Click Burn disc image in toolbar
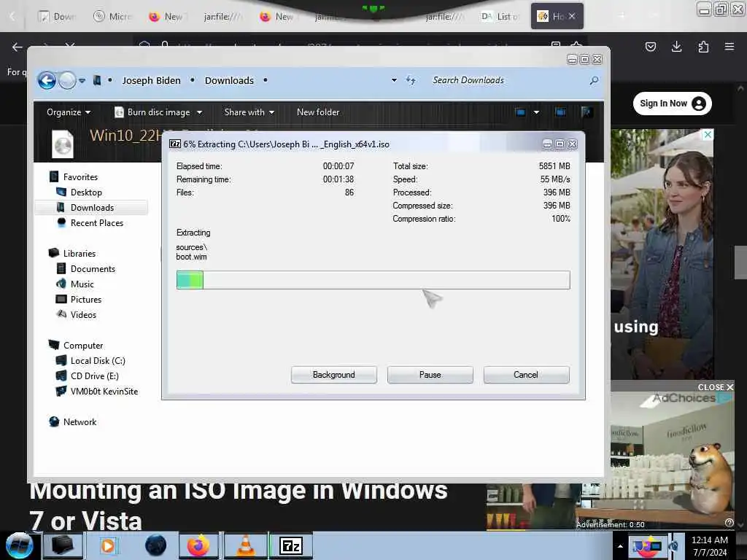 coord(152,112)
